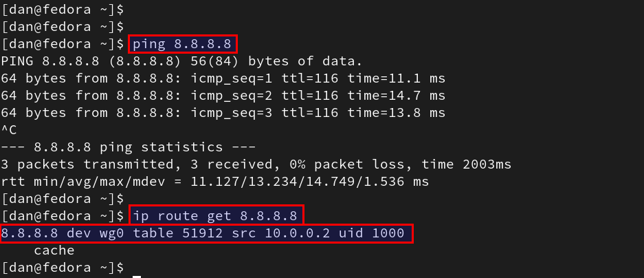Click the highlighted ip route get command

point(216,215)
